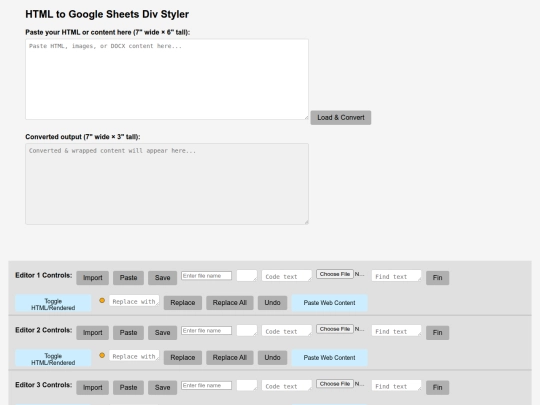The height and width of the screenshot is (405, 540).
Task: Click the orange dot in Editor 2
Action: coord(102,355)
